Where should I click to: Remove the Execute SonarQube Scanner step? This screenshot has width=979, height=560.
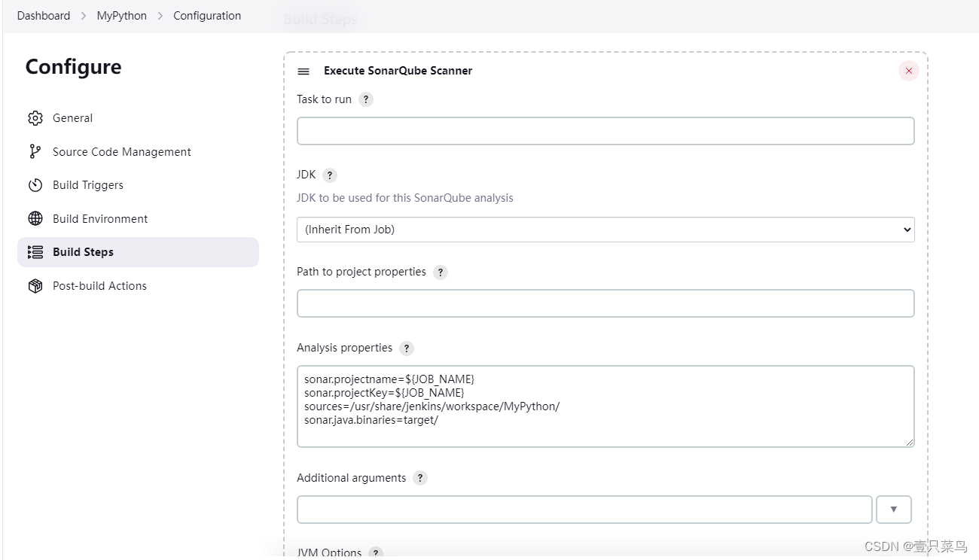[909, 71]
